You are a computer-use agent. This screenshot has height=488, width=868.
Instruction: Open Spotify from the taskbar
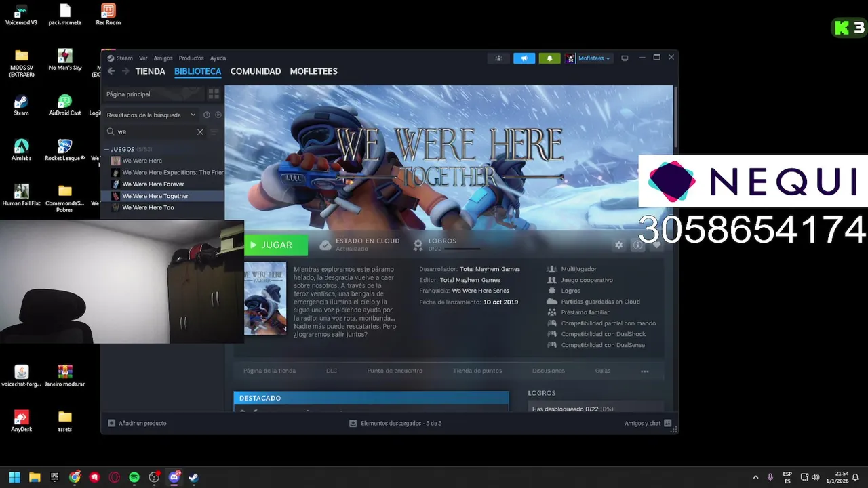[x=134, y=477]
